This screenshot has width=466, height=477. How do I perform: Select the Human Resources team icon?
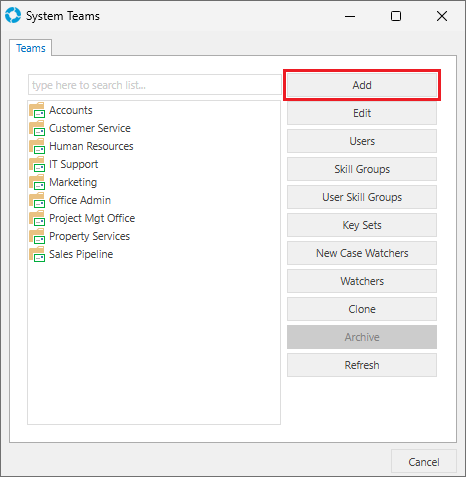pos(37,146)
